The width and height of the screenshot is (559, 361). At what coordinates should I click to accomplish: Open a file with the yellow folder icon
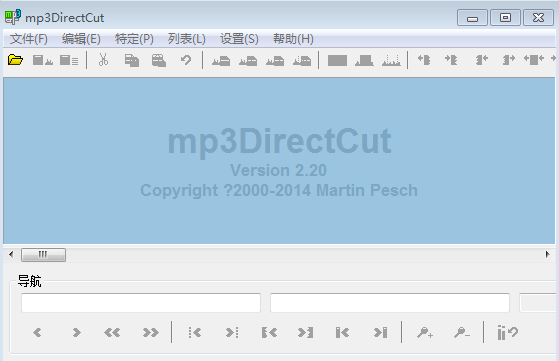click(x=15, y=60)
